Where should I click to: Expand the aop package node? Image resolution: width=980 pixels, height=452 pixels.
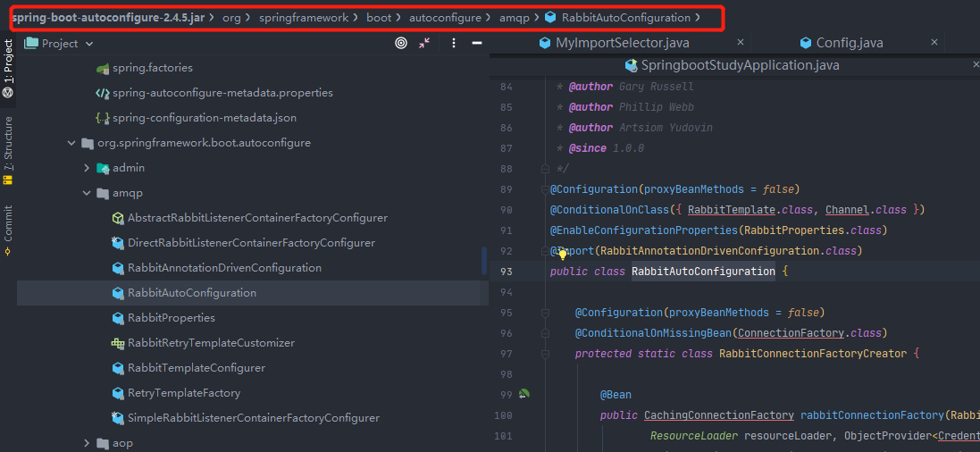87,443
